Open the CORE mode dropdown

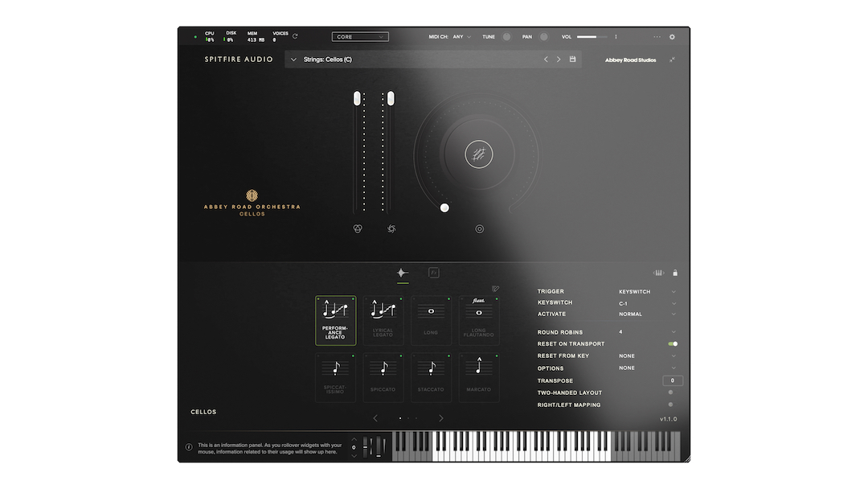(x=360, y=37)
